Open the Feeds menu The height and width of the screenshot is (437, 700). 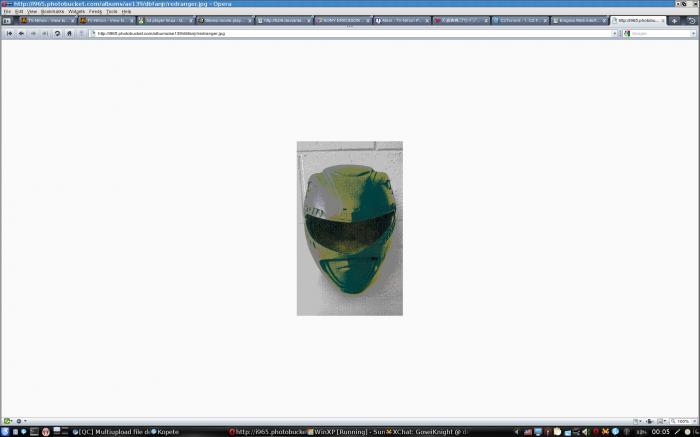tap(95, 12)
